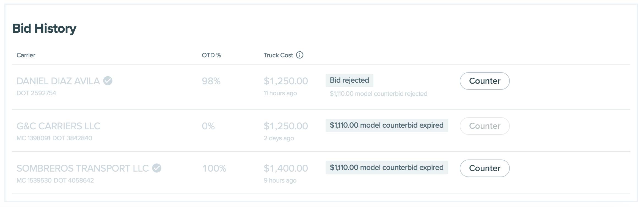Click the 98% OTD value
The height and width of the screenshot is (207, 644).
point(211,81)
